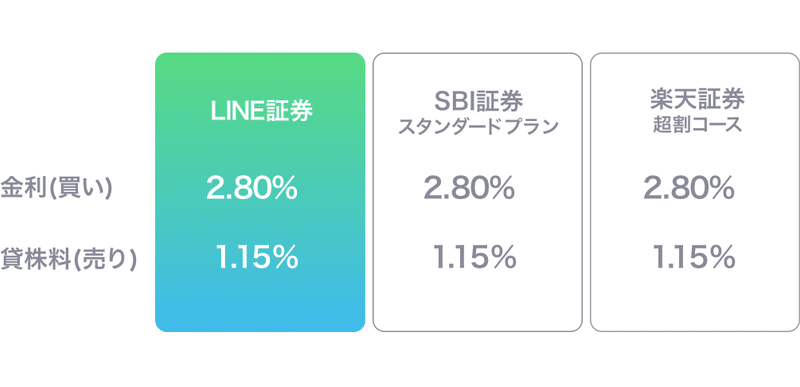800x387 pixels.
Task: Click the スタンダードプラン subtitle
Action: [x=478, y=127]
